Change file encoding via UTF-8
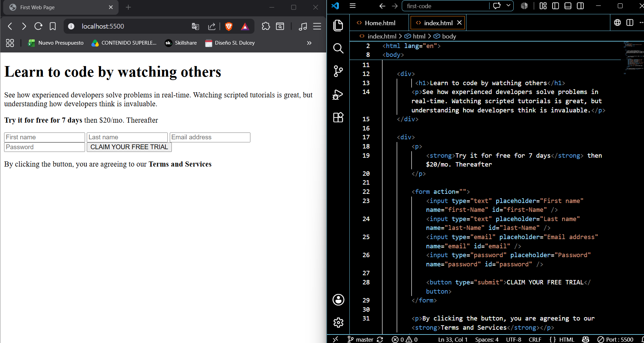The width and height of the screenshot is (644, 343). (514, 339)
